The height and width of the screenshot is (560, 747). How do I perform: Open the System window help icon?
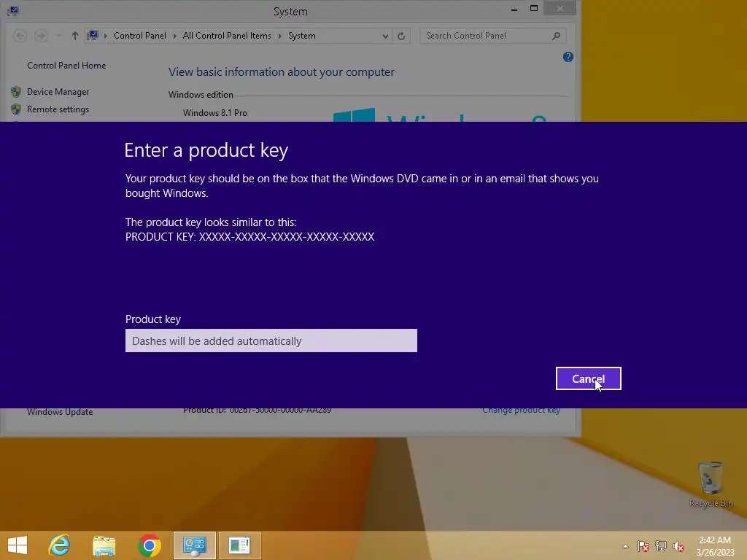point(568,57)
